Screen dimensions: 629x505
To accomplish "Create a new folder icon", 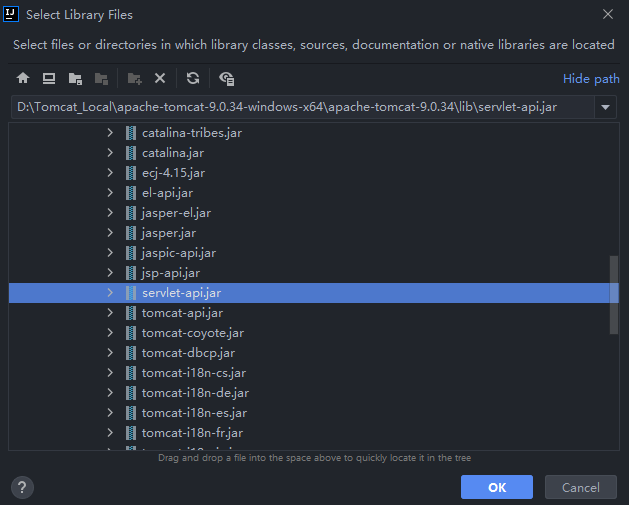I will tap(134, 79).
